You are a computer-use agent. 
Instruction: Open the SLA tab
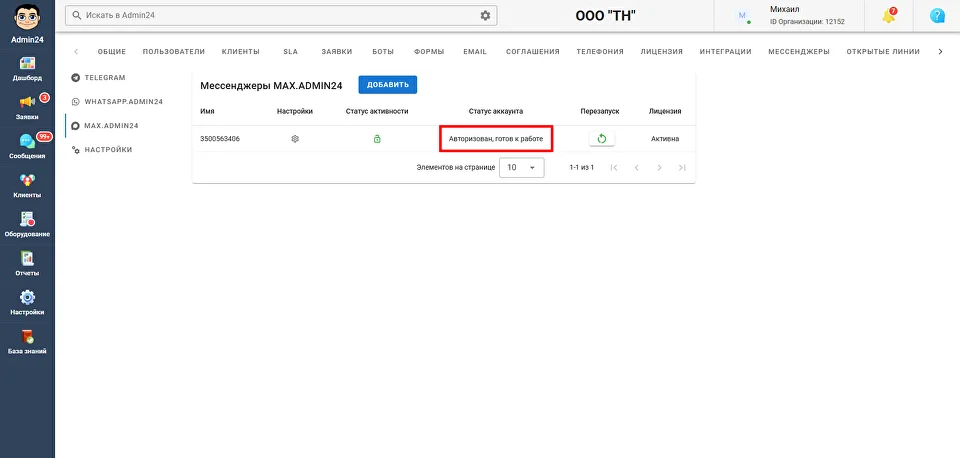click(290, 51)
